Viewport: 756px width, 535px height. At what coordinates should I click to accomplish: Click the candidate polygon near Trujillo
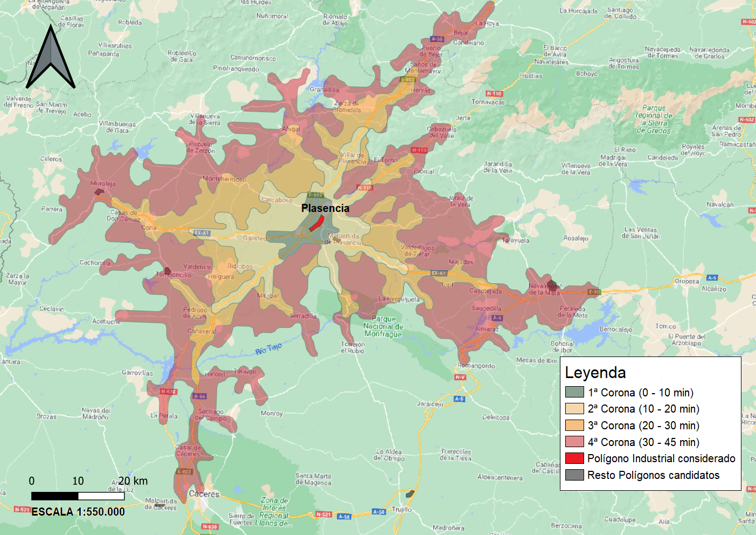tap(410, 493)
